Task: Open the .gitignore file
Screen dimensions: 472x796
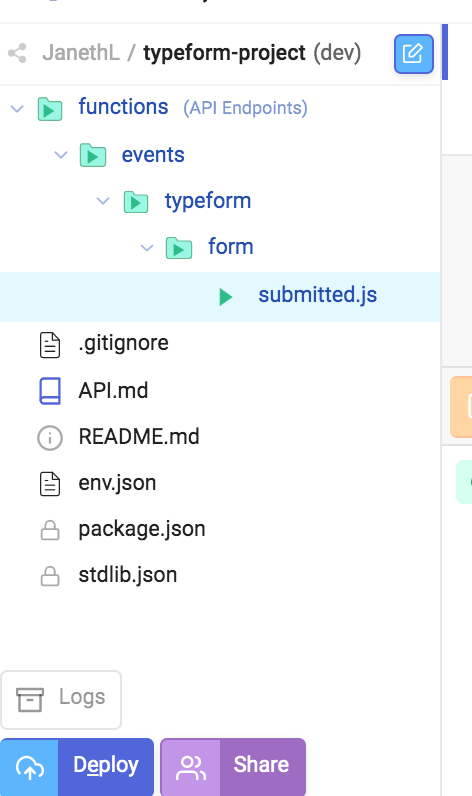Action: 123,344
